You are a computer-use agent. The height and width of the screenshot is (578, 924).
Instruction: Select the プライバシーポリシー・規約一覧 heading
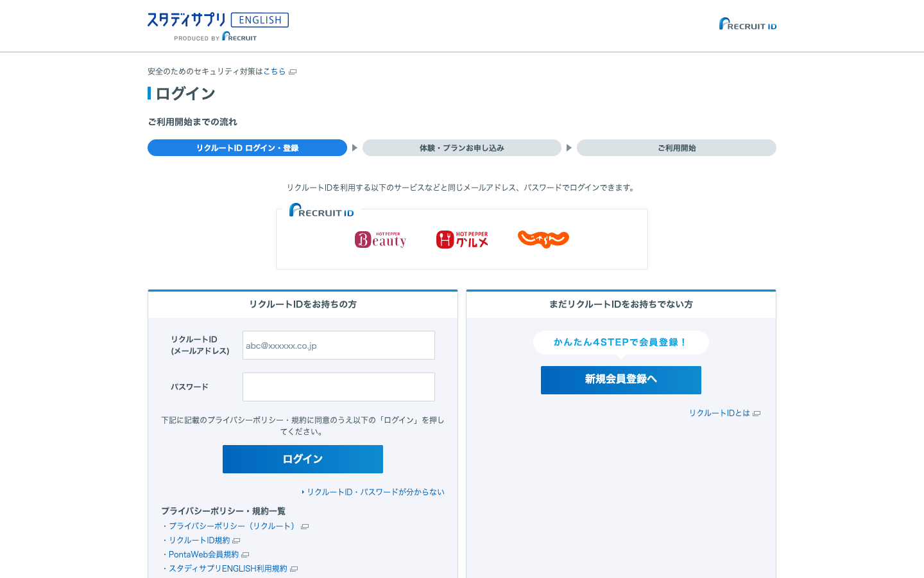tap(223, 511)
